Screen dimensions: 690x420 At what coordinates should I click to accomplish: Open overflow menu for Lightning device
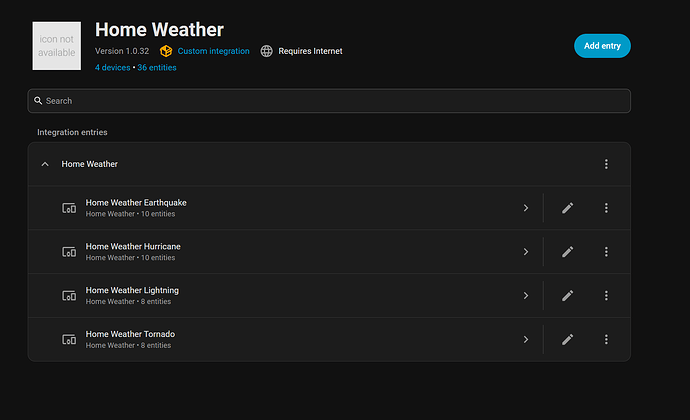[x=606, y=295]
